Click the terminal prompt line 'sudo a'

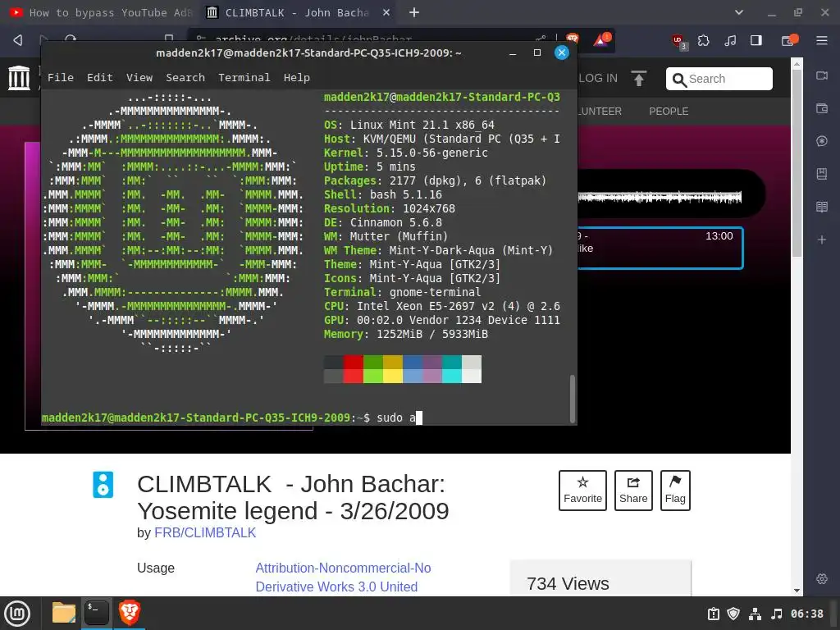pos(232,418)
